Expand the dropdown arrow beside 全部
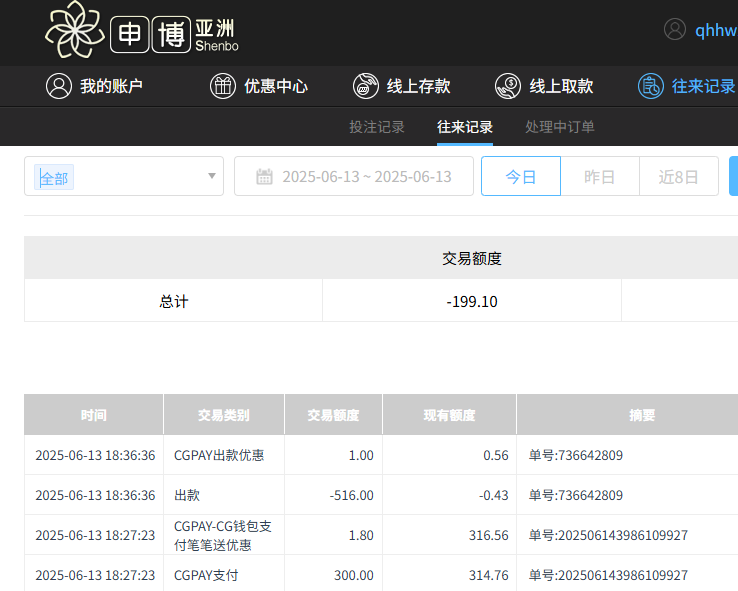Viewport: 738px width, 591px height. pos(211,177)
